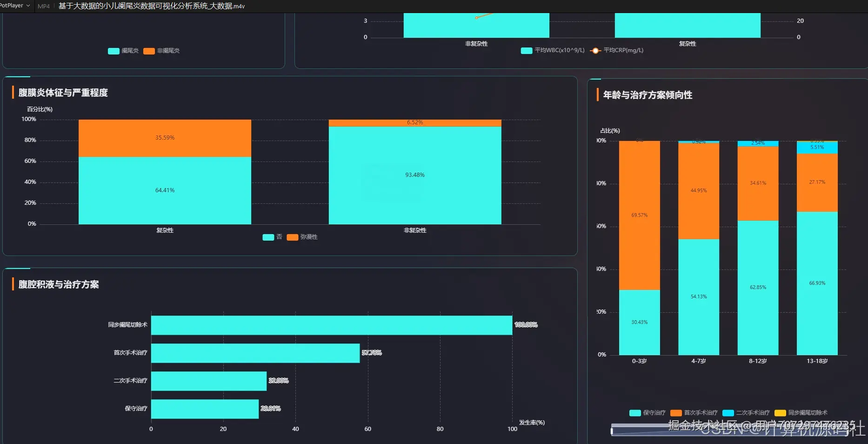Toggle the 阑尾炎 legend item
Viewport: 868px width, 444px height.
pos(123,51)
